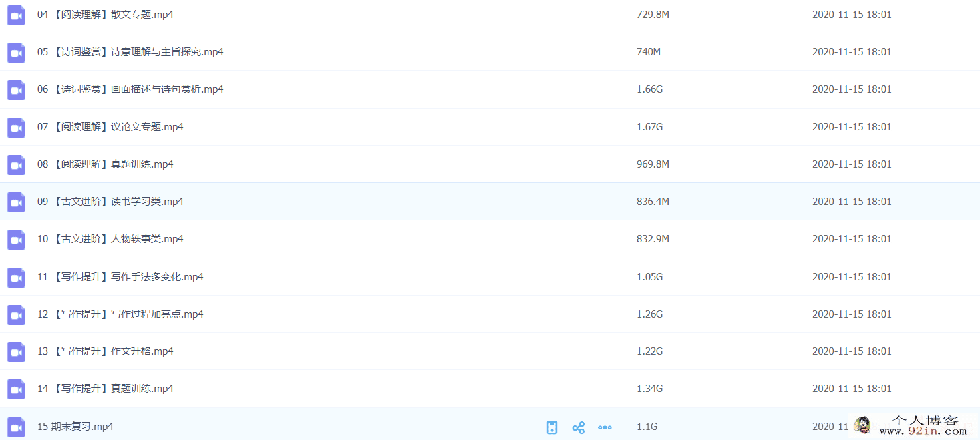Viewport: 980px width, 440px height.
Task: Click the date on the 作文升格 row
Action: point(852,351)
